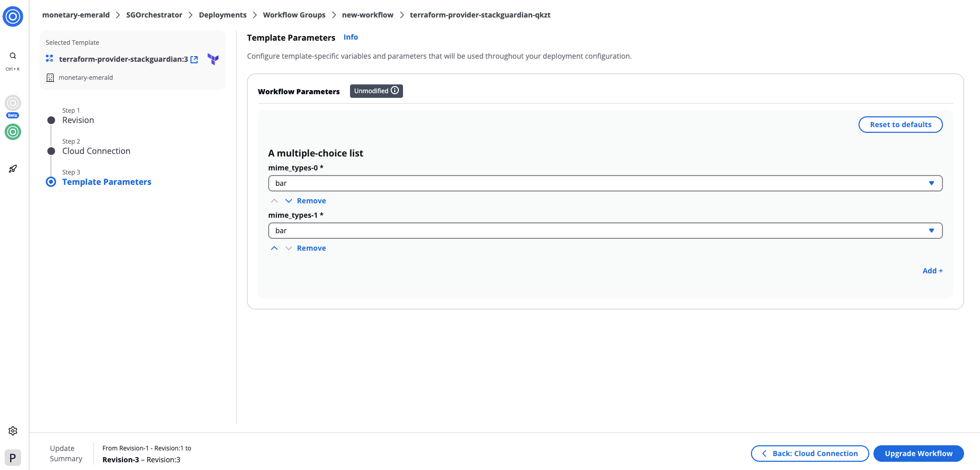Open the Workflow Groups breadcrumb
The height and width of the screenshot is (470, 980).
294,14
